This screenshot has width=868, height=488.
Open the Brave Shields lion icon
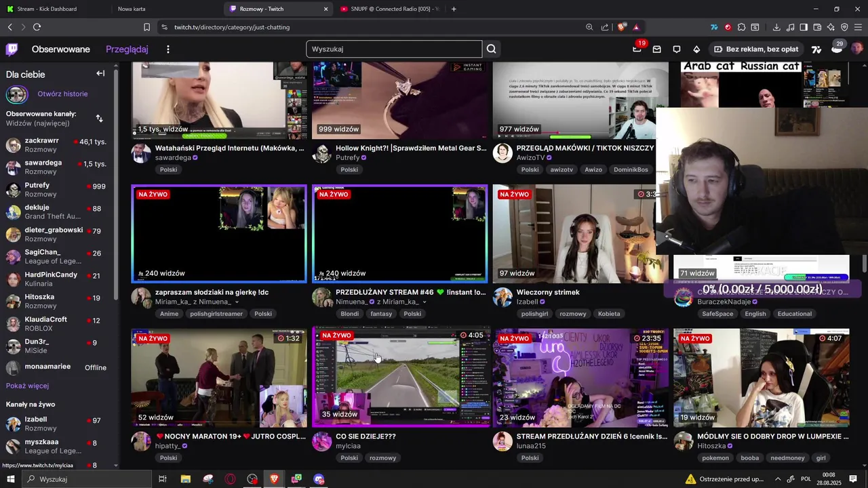[x=621, y=27]
